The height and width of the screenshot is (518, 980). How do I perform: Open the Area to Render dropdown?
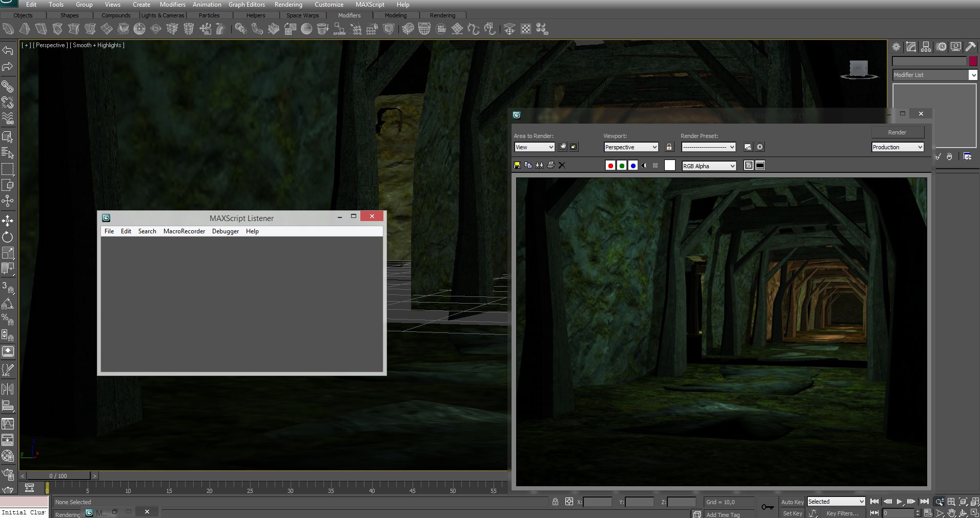[534, 147]
